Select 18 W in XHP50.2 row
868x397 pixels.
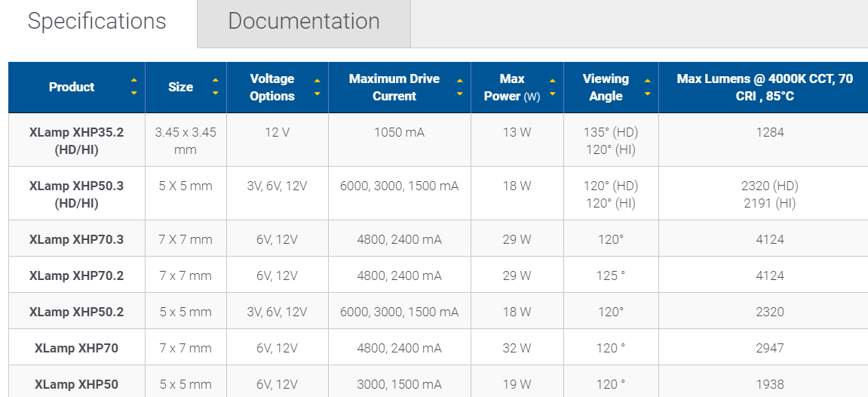517,312
